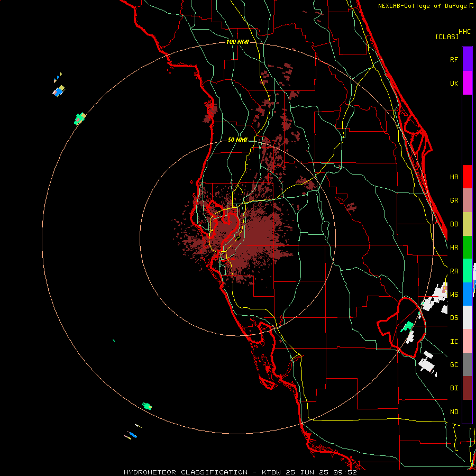Click the '[CLAS]' units label
The height and width of the screenshot is (476, 476).
447,36
